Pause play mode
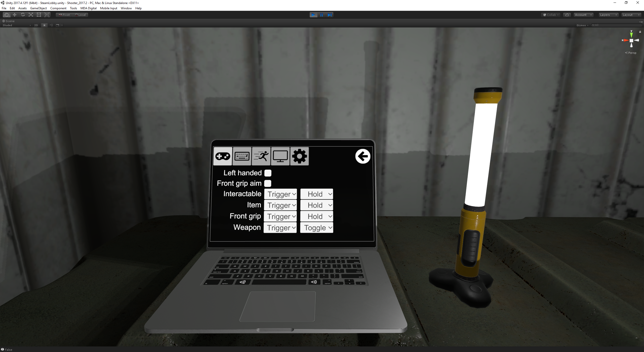 pos(321,15)
